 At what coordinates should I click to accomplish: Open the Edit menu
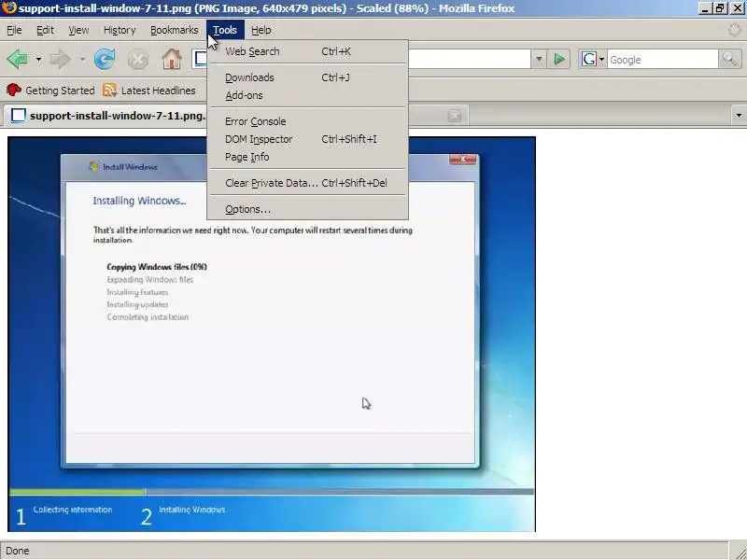point(45,30)
